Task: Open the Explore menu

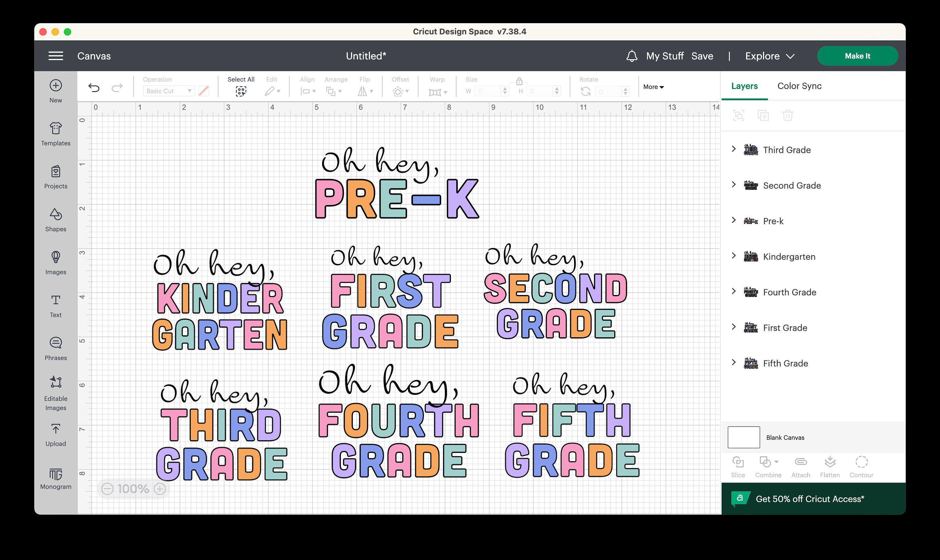Action: (769, 56)
